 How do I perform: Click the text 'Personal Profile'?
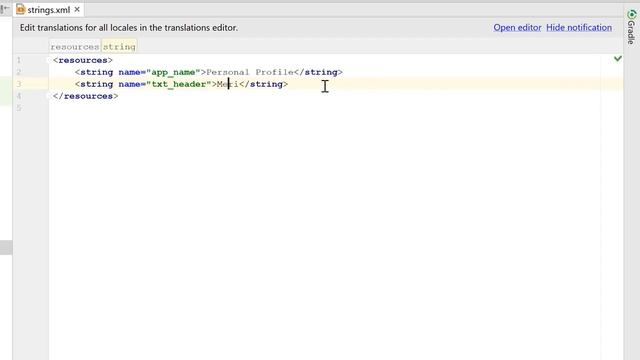(250, 72)
